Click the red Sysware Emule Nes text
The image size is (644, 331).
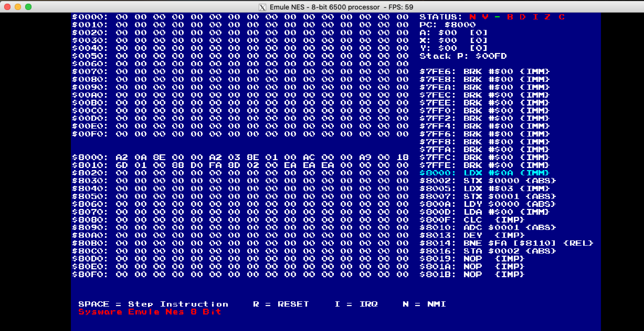pyautogui.click(x=150, y=312)
